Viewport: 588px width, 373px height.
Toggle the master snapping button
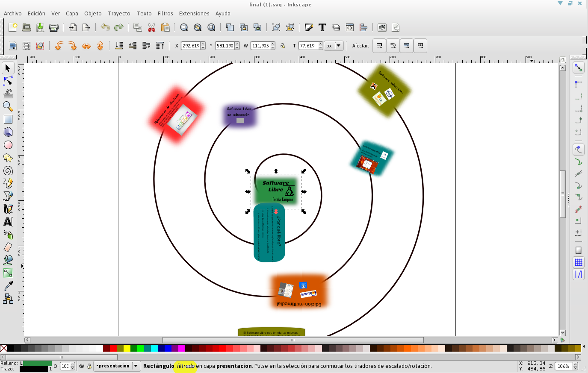pos(578,68)
